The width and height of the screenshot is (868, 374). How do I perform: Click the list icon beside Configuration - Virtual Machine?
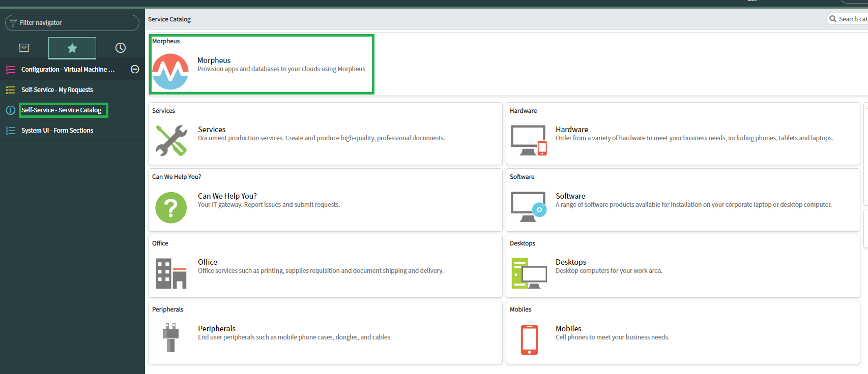11,69
